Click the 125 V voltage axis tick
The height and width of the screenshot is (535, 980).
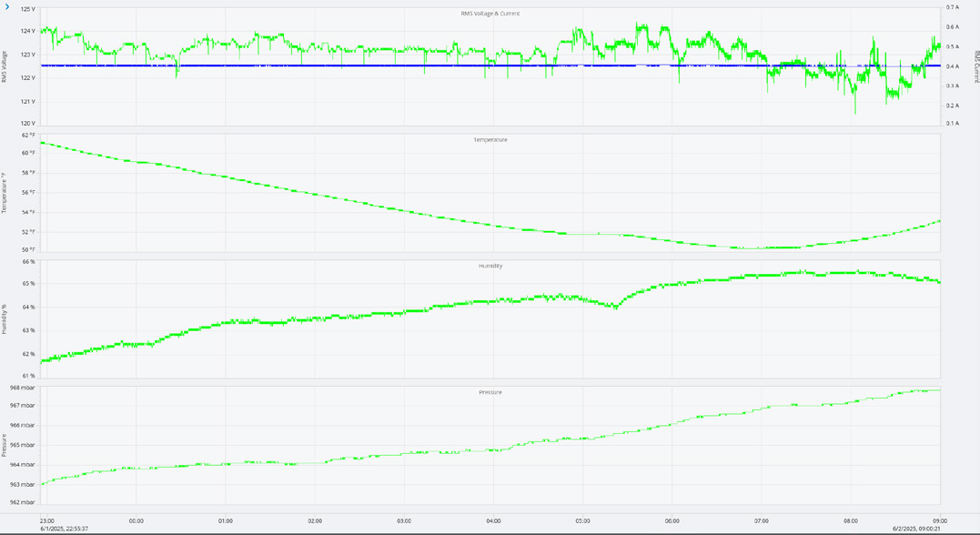28,10
